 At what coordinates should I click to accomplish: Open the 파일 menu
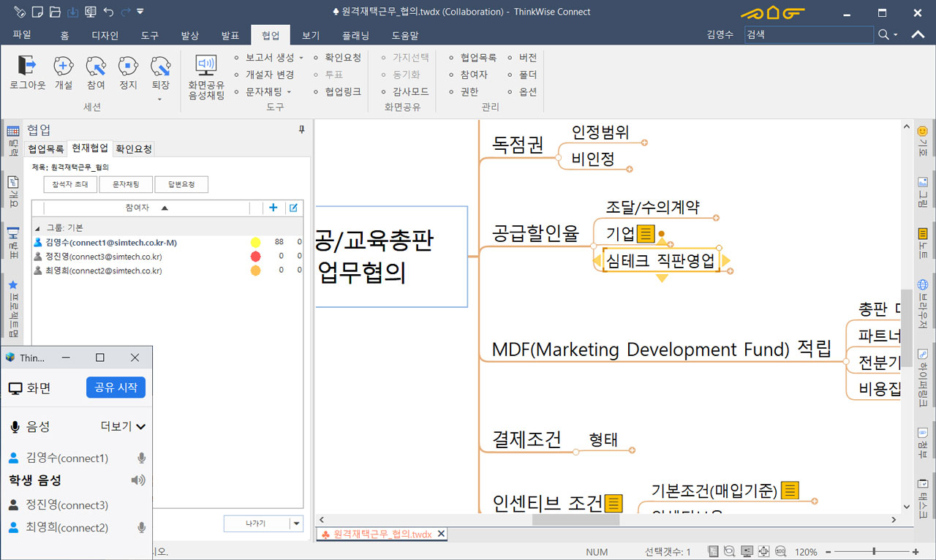click(23, 35)
